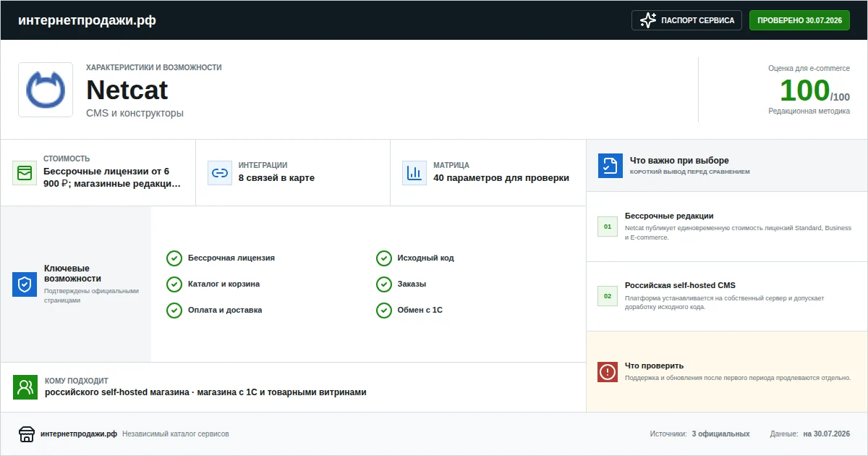Click the Оценка для e-commerce label

809,68
